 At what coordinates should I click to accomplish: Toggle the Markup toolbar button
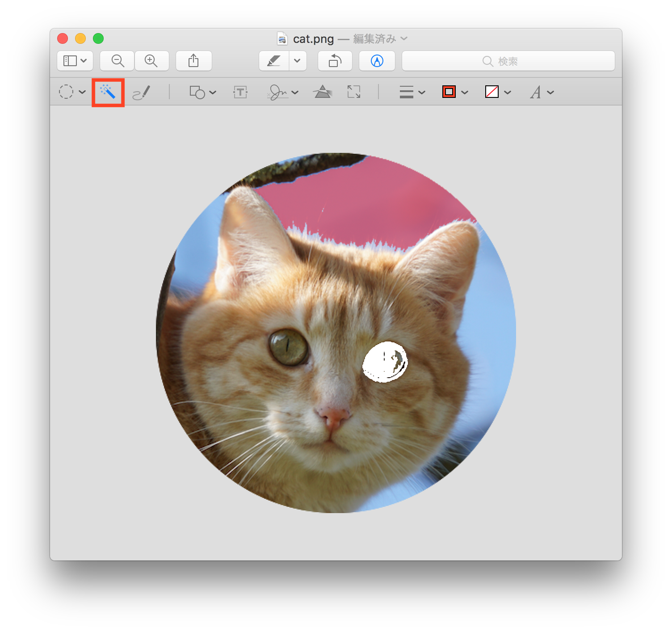(x=377, y=61)
